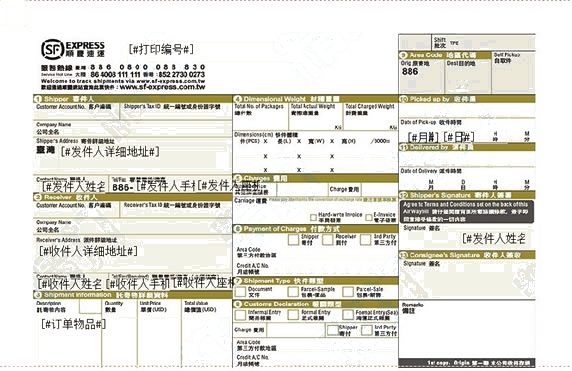Select the [#发件人手机 shipper mobile placeholder
572x371 pixels.
(166, 186)
